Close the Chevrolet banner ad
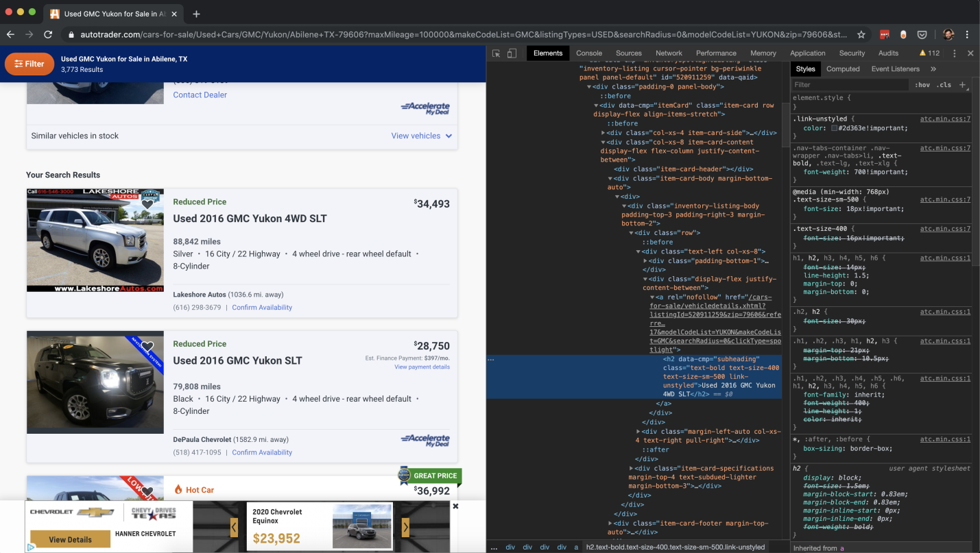The image size is (980, 553). coord(455,506)
